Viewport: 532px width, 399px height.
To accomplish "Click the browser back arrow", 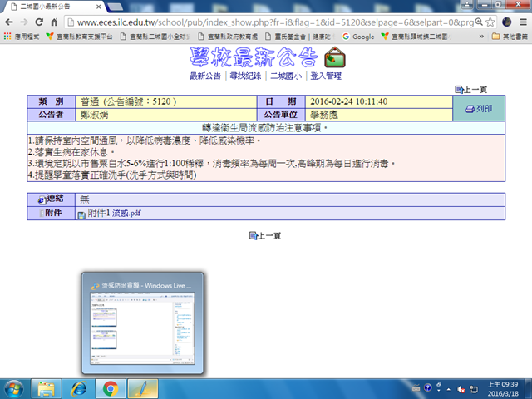I will (x=12, y=22).
